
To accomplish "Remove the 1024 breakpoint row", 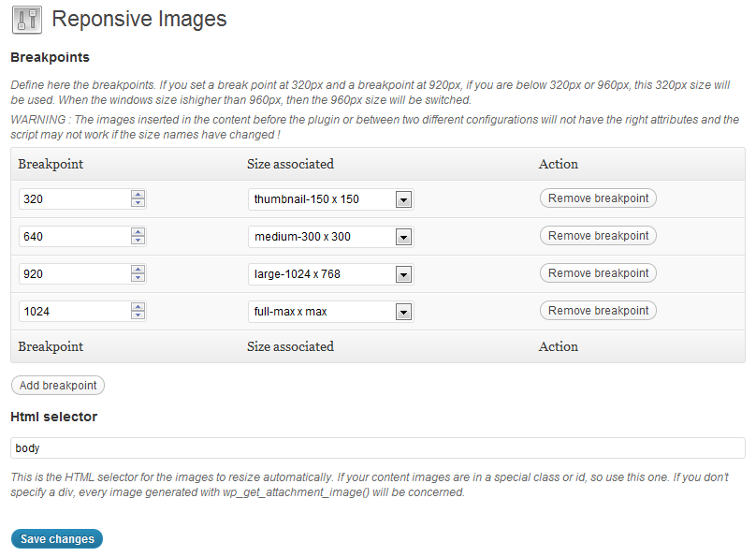I will tap(598, 311).
